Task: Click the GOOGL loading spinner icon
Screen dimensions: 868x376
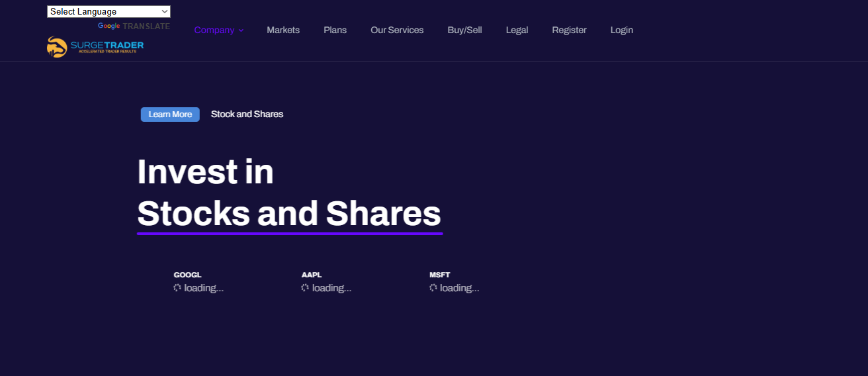Action: [x=177, y=288]
